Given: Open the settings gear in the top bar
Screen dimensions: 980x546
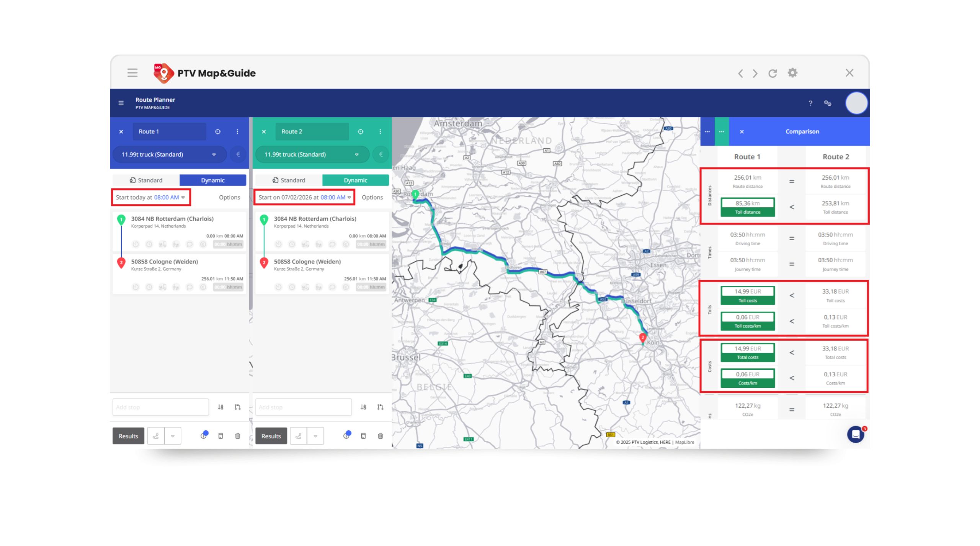Looking at the screenshot, I should pyautogui.click(x=792, y=73).
